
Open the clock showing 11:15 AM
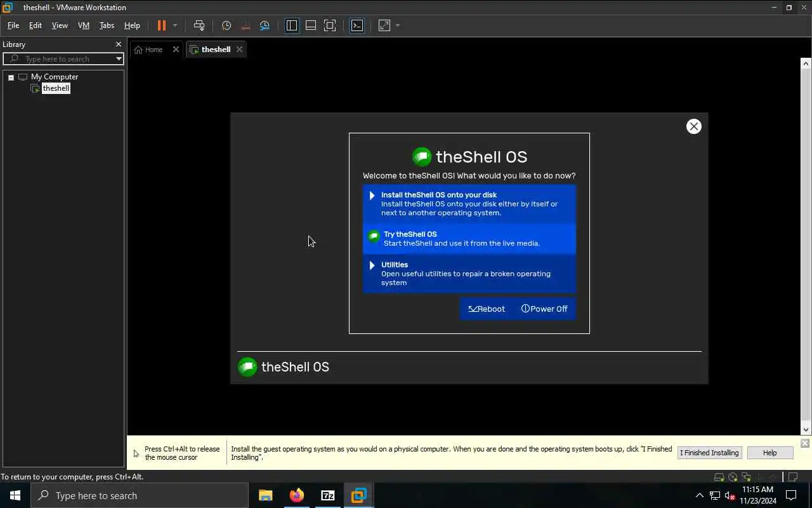pyautogui.click(x=758, y=495)
